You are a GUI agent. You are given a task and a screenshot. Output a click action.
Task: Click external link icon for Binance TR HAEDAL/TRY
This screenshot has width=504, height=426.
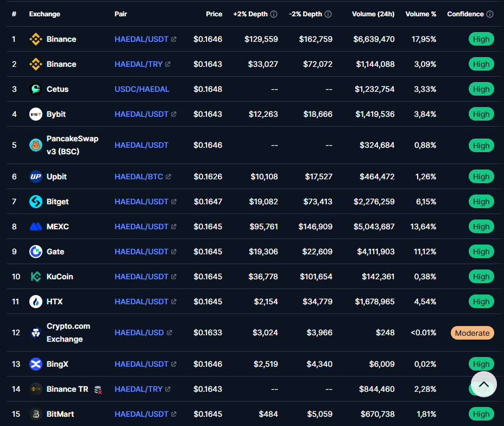(168, 389)
